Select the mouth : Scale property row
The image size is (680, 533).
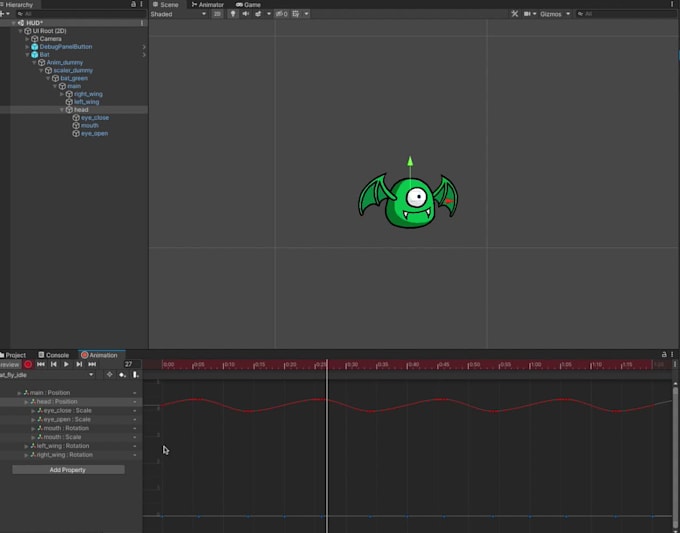coord(71,437)
